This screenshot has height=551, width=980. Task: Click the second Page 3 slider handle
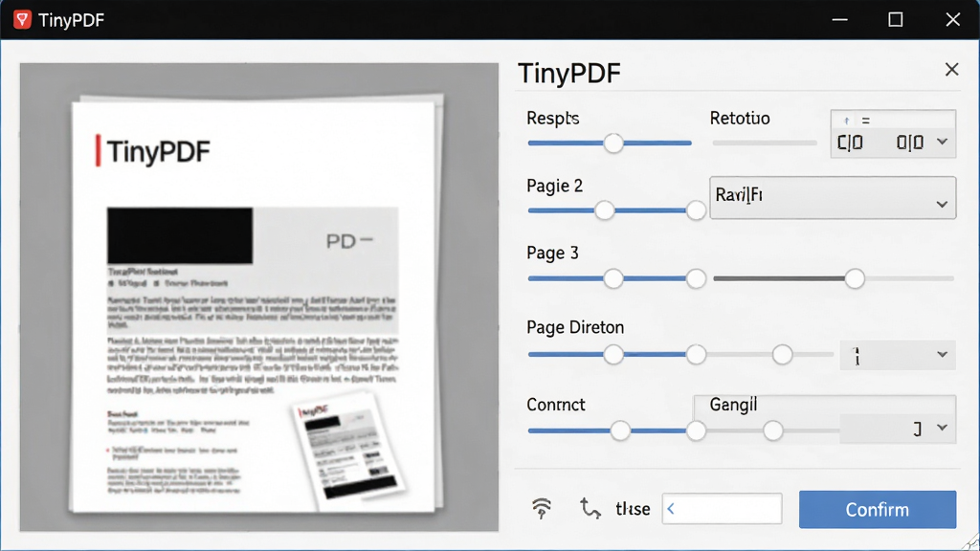pos(696,278)
